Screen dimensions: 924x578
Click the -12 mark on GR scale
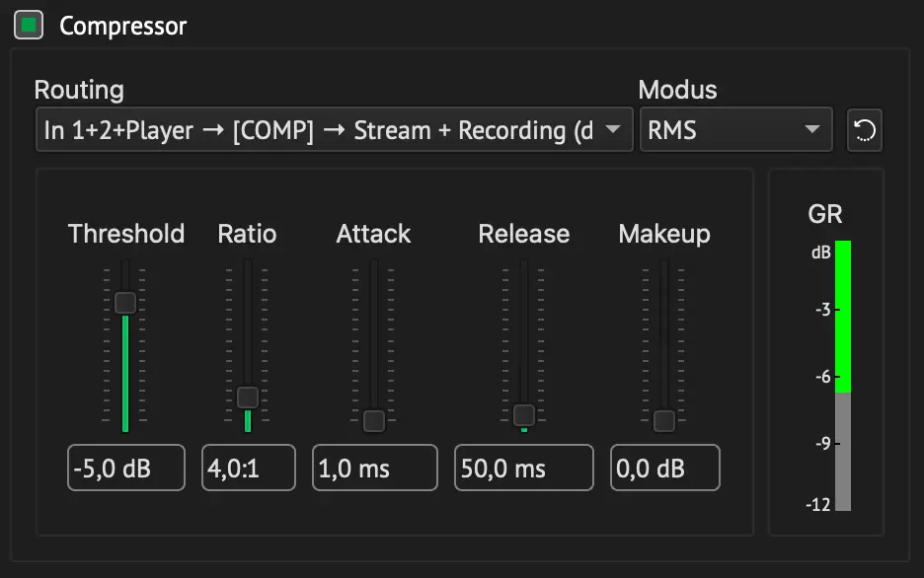[818, 504]
